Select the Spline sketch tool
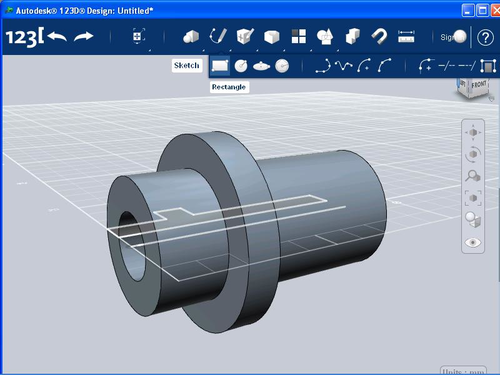Image resolution: width=500 pixels, height=375 pixels. 343,66
